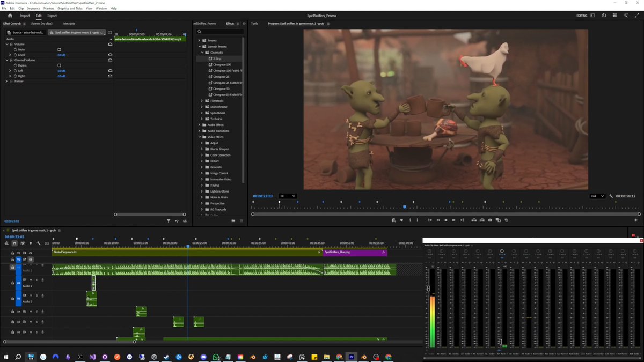Switch to Source (no clips) tab
This screenshot has width=644, height=362.
tap(42, 24)
